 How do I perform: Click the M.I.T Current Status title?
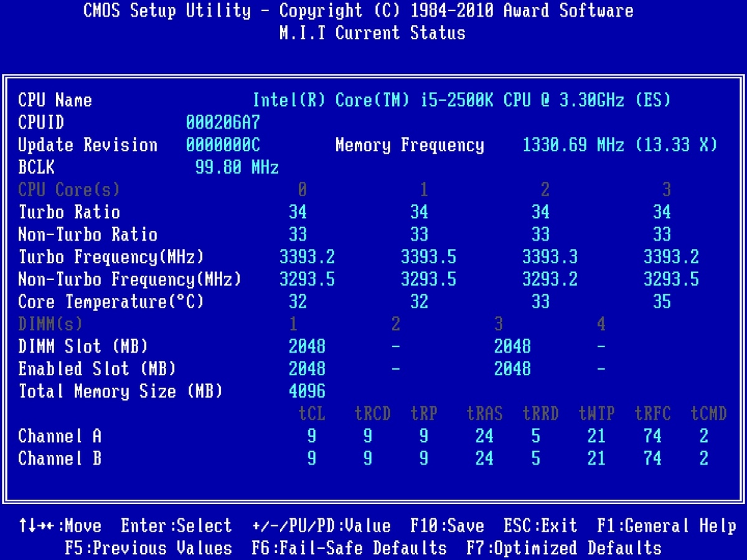pyautogui.click(x=372, y=33)
